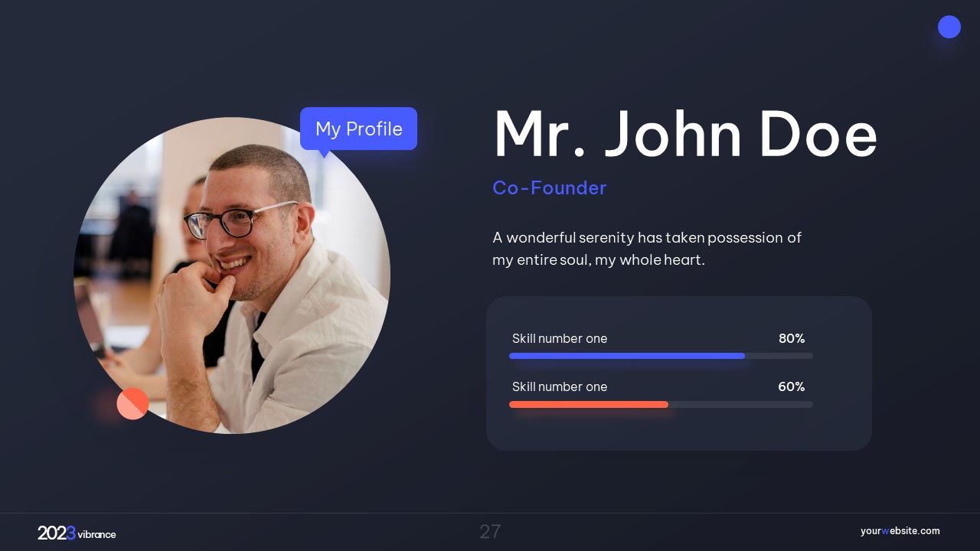Click the Co-Founder subtitle text
Image resolution: width=980 pixels, height=551 pixels.
coord(549,187)
